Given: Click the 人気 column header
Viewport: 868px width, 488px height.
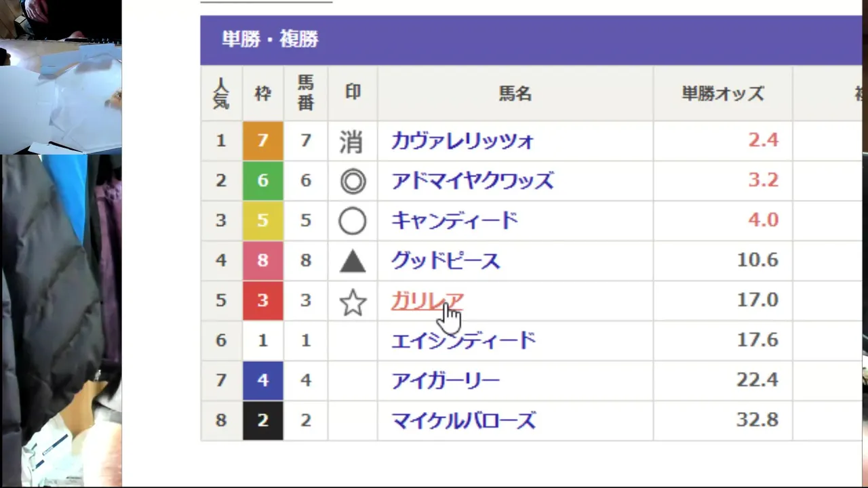Looking at the screenshot, I should click(x=221, y=94).
